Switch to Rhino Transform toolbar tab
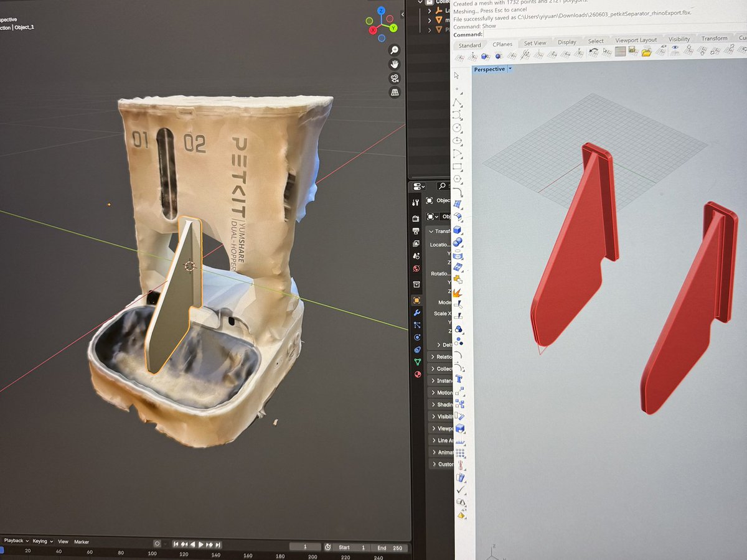The image size is (747, 560). [x=714, y=39]
